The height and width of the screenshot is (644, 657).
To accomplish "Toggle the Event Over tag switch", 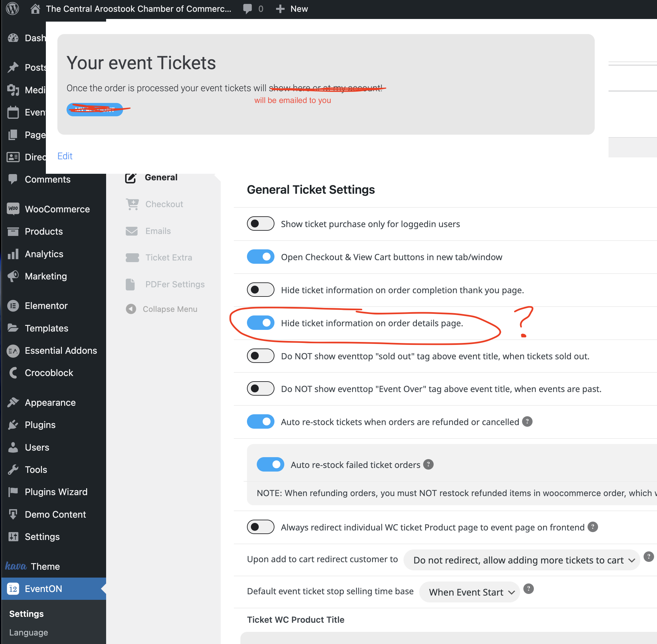I will click(261, 389).
